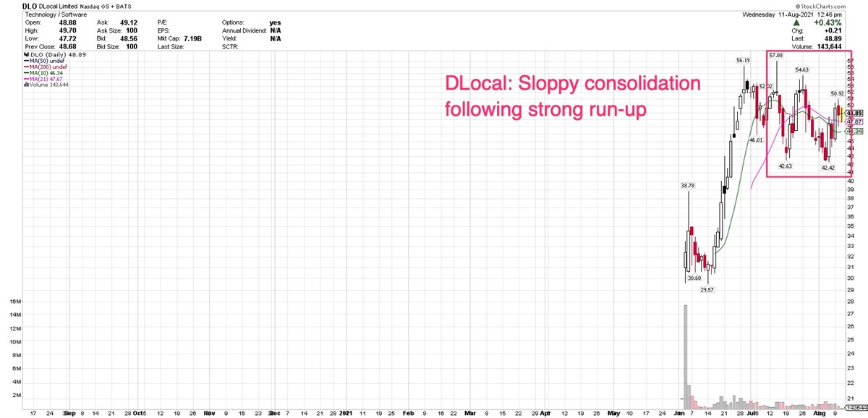Image resolution: width=868 pixels, height=418 pixels.
Task: Click the header Volume value 143,644
Action: coord(830,46)
